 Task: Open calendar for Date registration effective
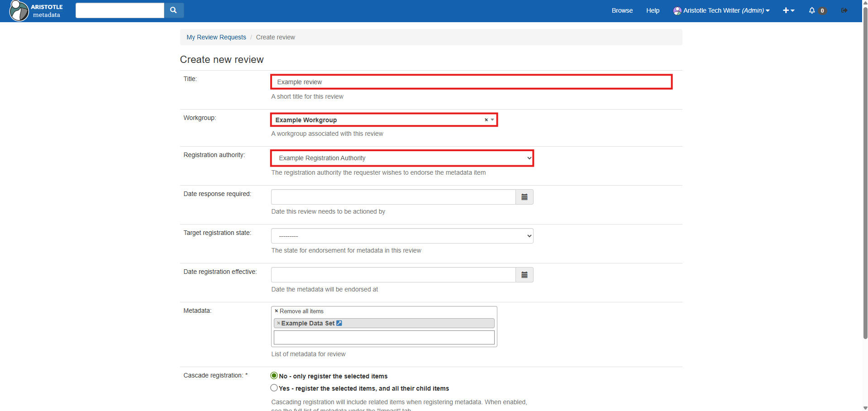pyautogui.click(x=524, y=275)
